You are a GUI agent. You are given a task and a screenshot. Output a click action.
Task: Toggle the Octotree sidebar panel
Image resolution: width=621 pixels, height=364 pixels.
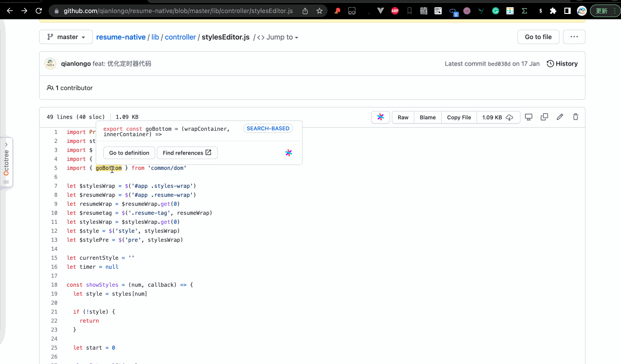[x=6, y=162]
